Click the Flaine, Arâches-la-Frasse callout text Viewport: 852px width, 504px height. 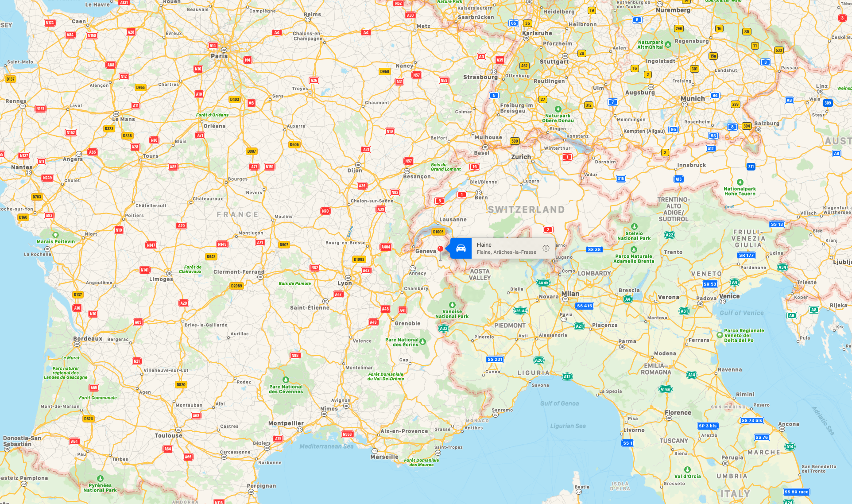pos(507,252)
